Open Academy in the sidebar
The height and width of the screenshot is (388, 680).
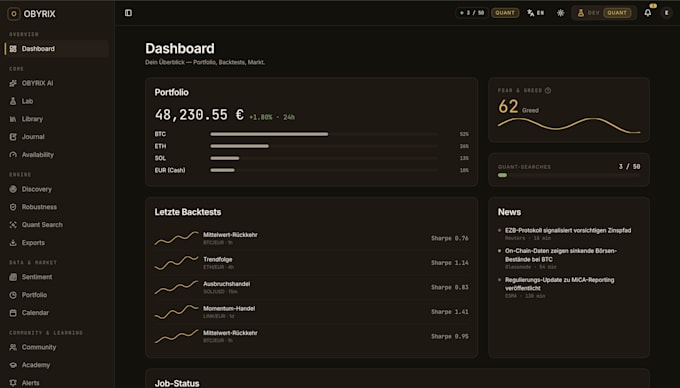56,365
